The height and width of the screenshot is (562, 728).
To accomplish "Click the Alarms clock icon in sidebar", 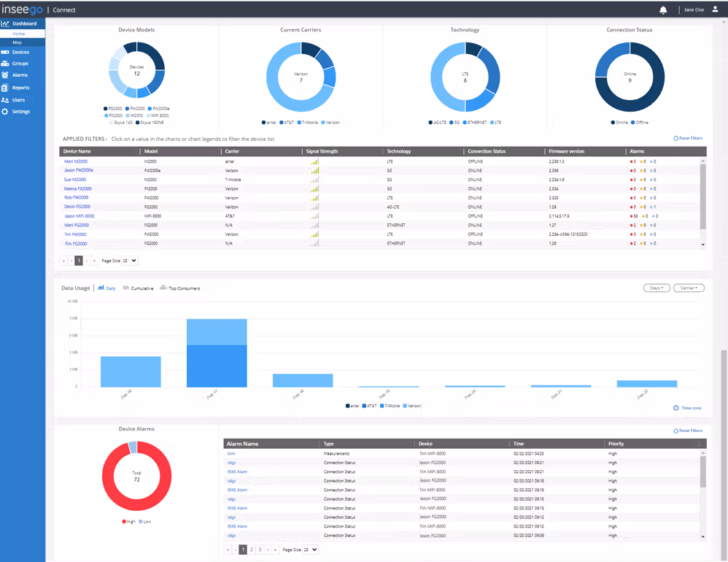I will tap(5, 74).
